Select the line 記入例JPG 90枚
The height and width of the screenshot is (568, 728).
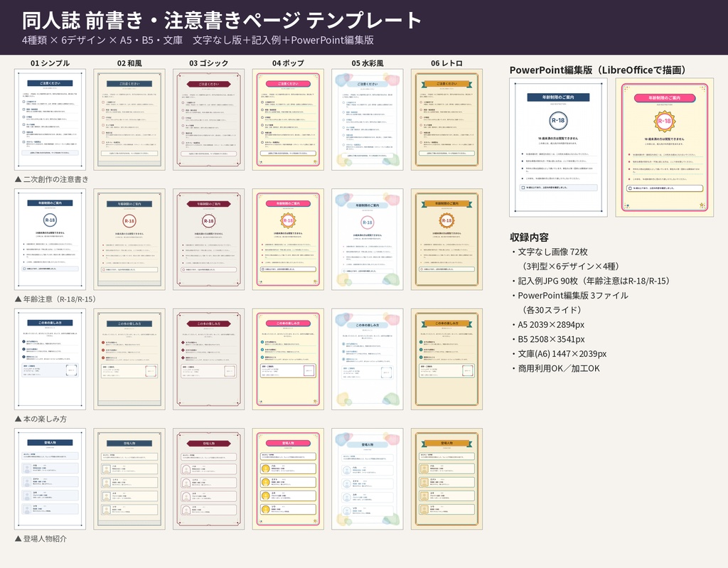[x=591, y=281]
